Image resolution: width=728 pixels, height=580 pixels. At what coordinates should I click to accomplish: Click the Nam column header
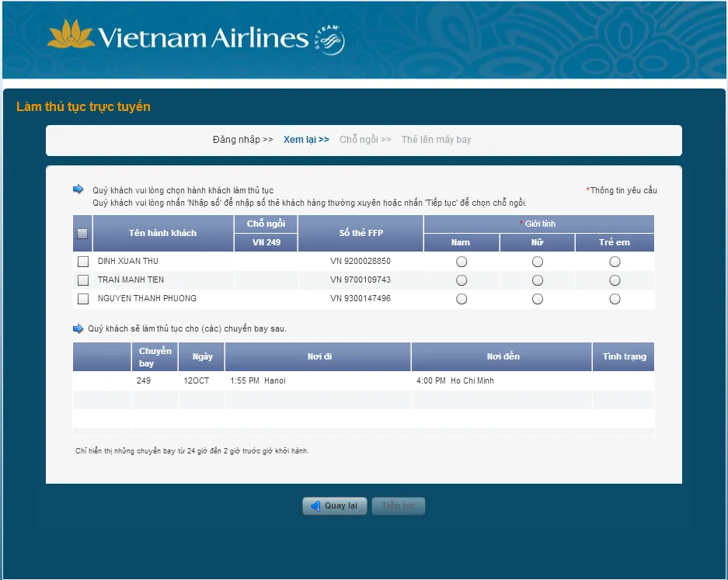[x=462, y=242]
